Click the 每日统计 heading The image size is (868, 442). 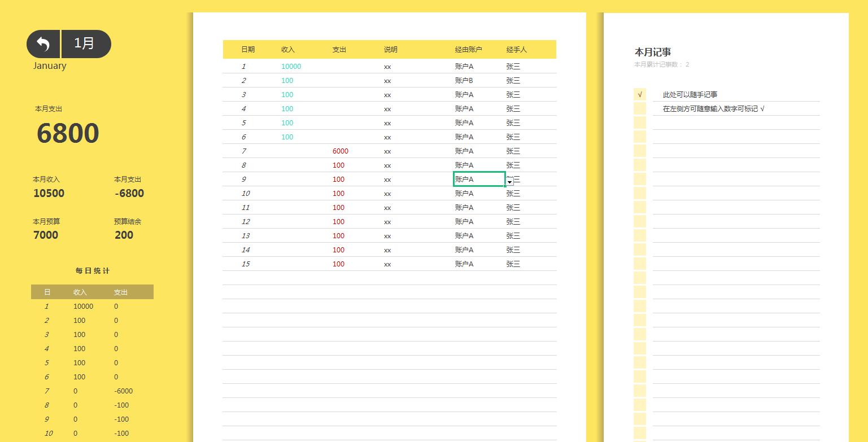tap(93, 271)
